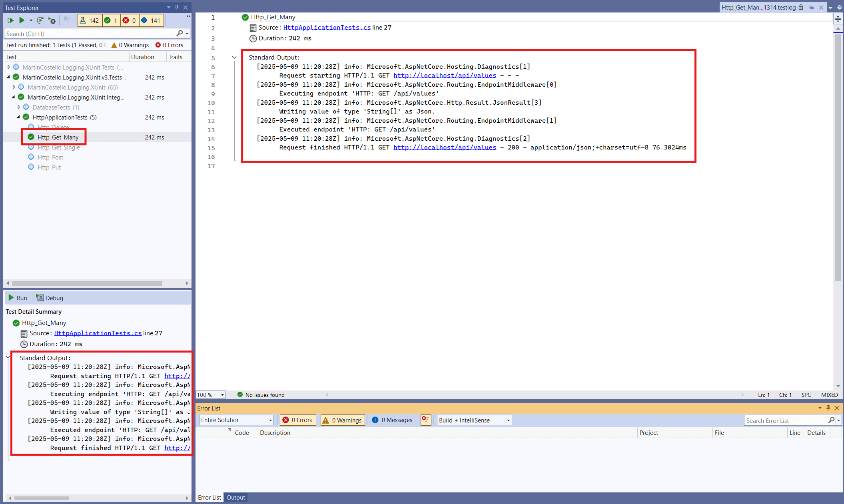This screenshot has height=504, width=844.
Task: Toggle the 0 Warnings filter in Error List
Action: [x=343, y=420]
